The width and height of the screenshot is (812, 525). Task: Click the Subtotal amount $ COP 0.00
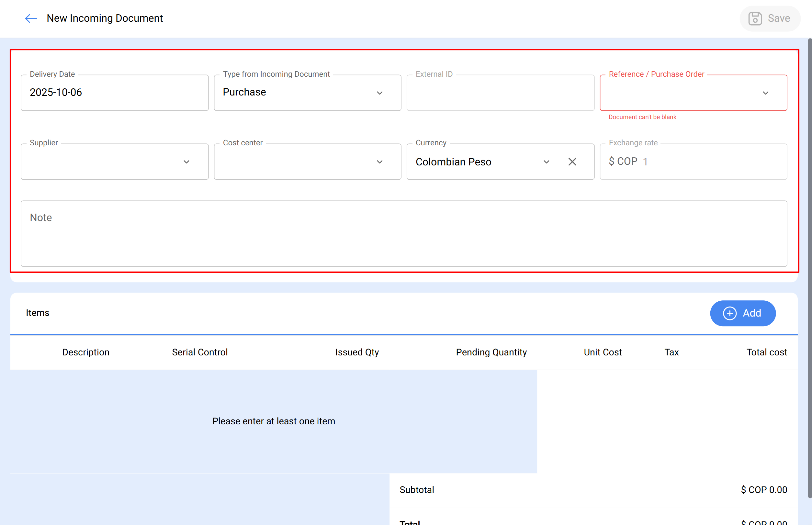763,489
